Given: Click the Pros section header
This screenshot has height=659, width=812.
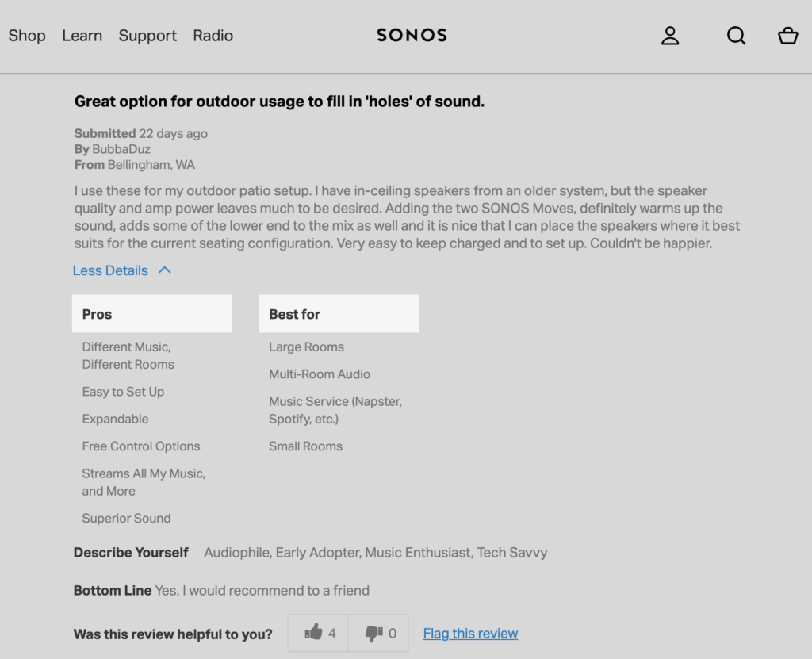Looking at the screenshot, I should (98, 314).
